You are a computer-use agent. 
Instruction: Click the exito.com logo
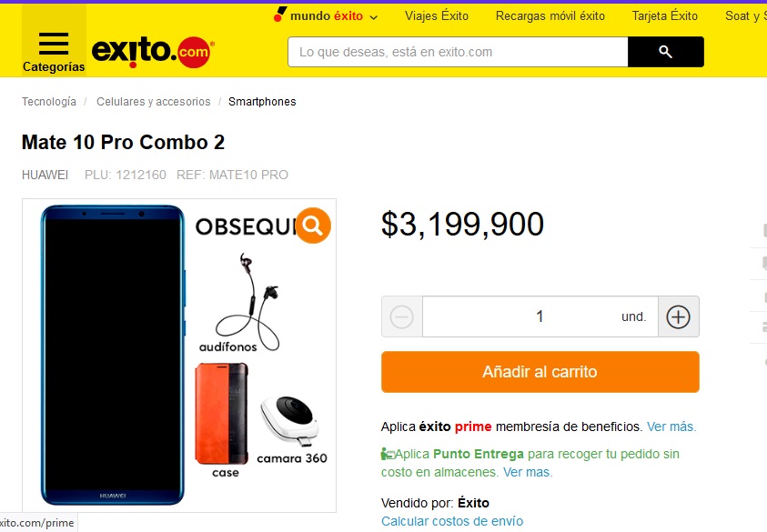[x=153, y=51]
